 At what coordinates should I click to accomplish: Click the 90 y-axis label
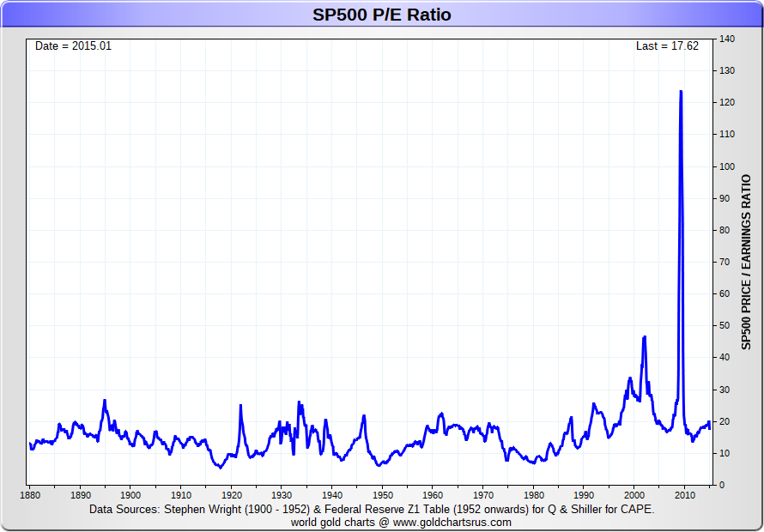pyautogui.click(x=725, y=198)
